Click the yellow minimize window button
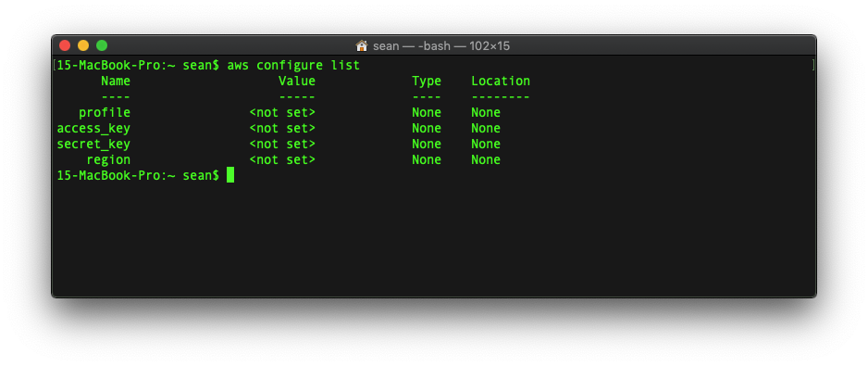 (83, 45)
